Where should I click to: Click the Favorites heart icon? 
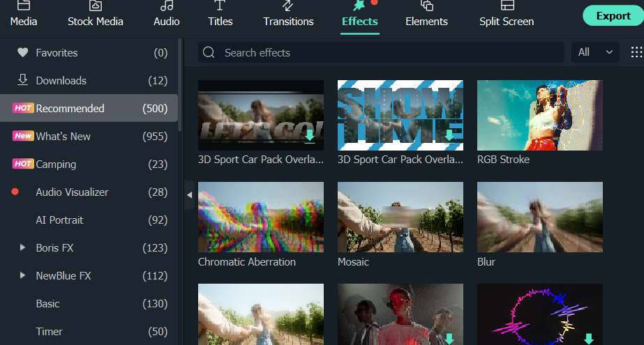coord(23,53)
